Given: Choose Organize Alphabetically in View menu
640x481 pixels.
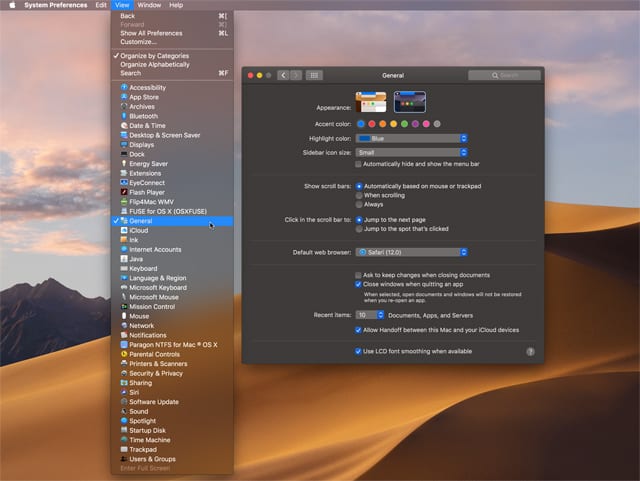Looking at the screenshot, I should pyautogui.click(x=153, y=64).
